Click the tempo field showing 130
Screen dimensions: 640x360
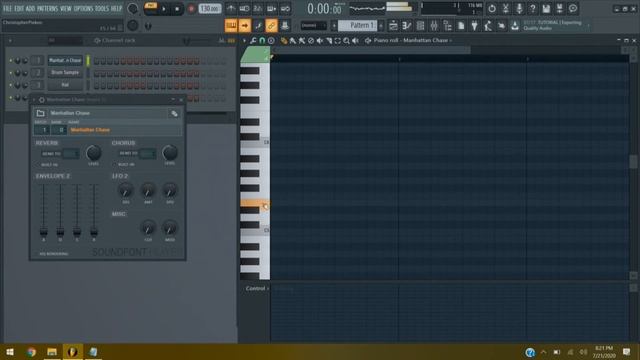210,9
